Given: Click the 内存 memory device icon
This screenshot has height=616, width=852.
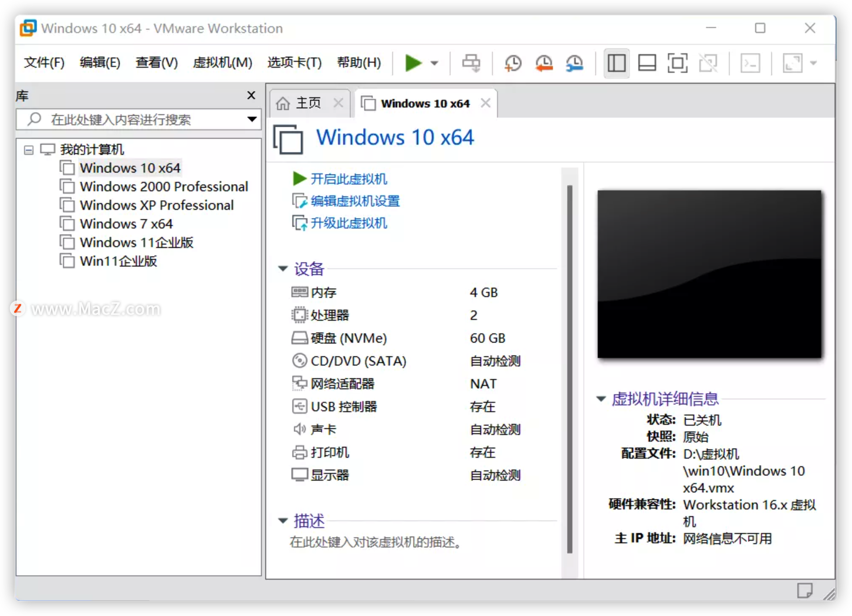Looking at the screenshot, I should [x=300, y=292].
